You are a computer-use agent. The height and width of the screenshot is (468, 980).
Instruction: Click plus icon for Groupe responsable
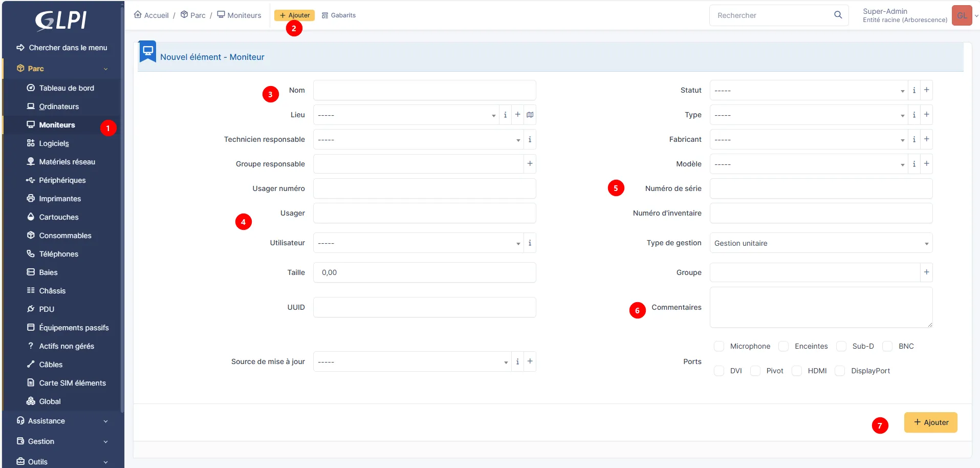(x=530, y=164)
